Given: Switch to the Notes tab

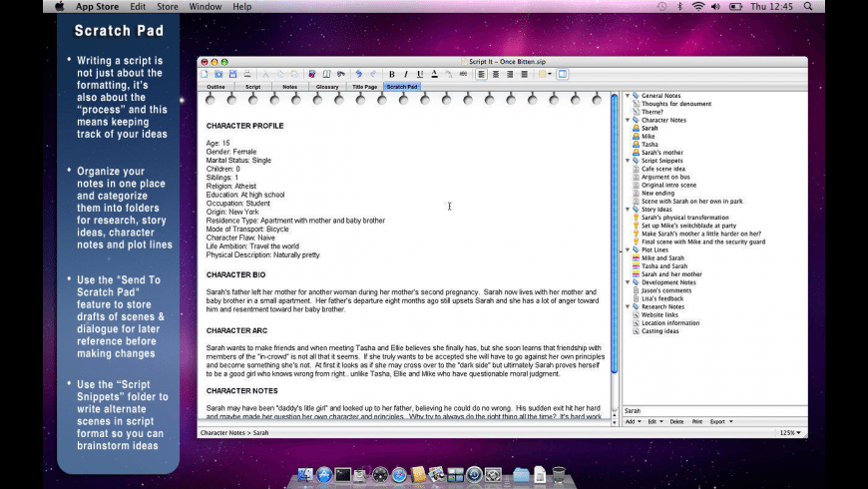Looking at the screenshot, I should tap(290, 87).
